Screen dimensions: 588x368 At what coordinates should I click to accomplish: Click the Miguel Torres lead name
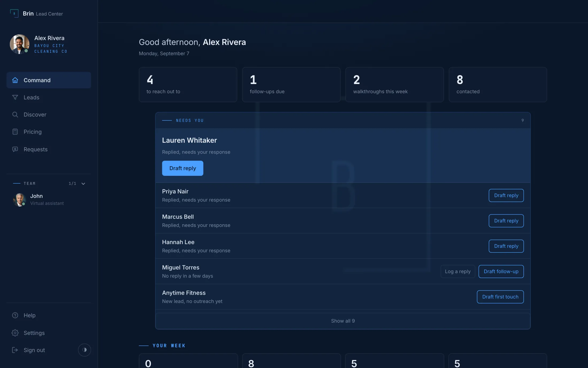180,267
